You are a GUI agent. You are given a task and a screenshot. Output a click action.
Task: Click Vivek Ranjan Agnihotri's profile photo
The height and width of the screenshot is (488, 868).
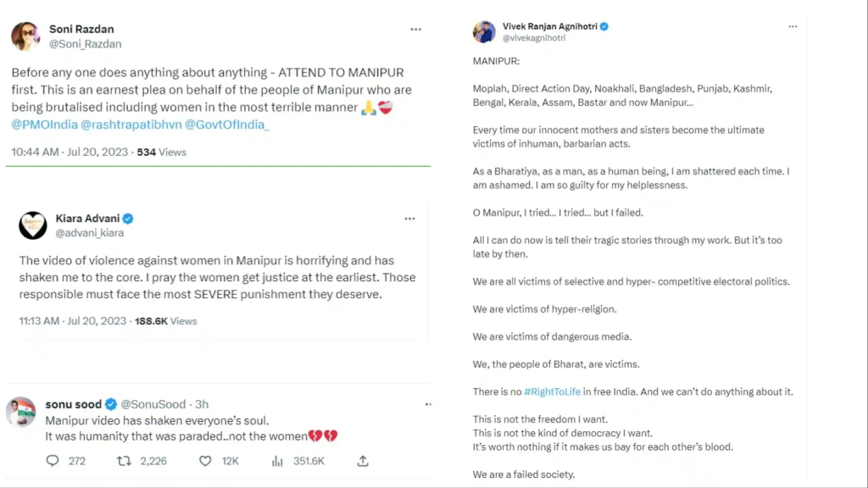pos(484,32)
